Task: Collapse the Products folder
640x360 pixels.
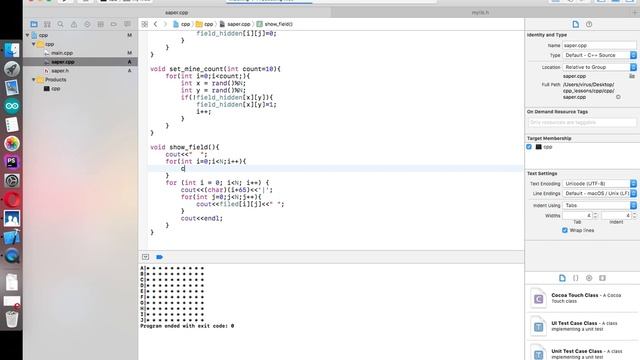Action: (34, 80)
